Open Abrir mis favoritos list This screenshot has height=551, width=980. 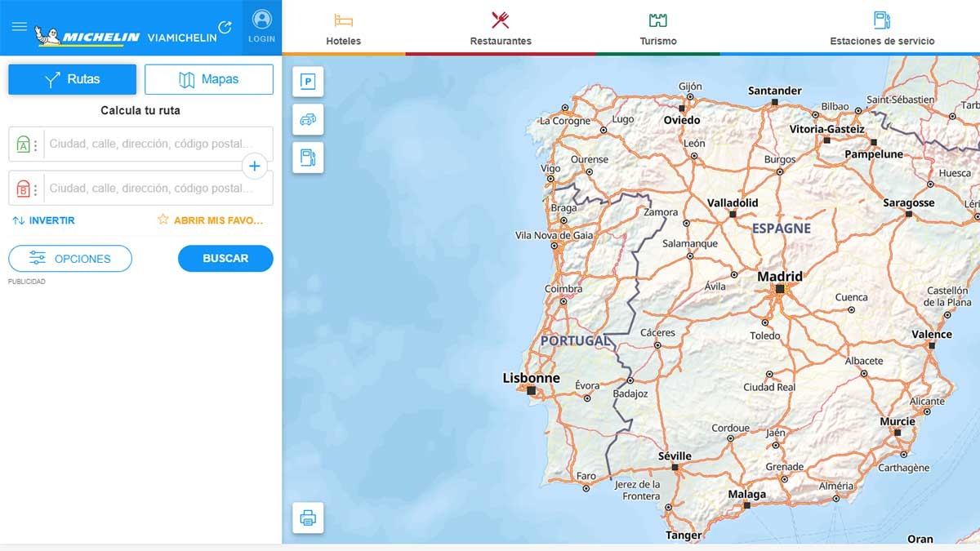(x=211, y=220)
